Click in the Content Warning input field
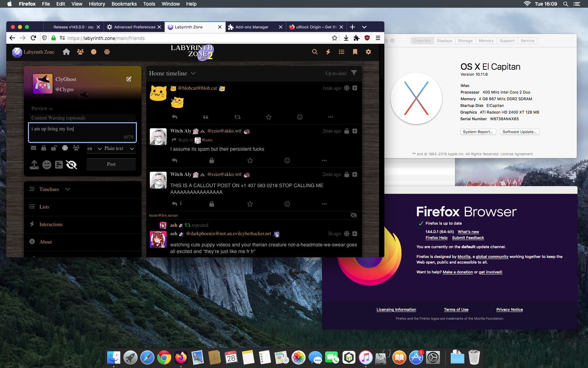The image size is (588, 368). tap(82, 118)
